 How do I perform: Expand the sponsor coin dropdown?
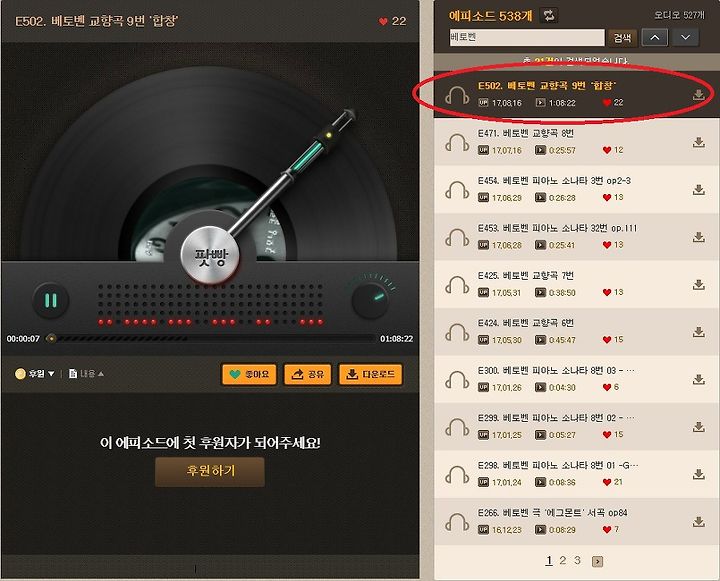click(35, 374)
